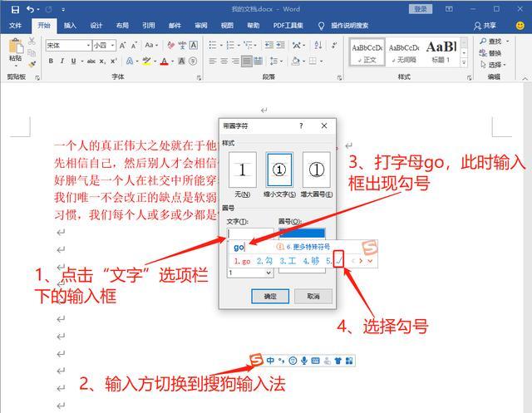Open the borders dropdown arrow
The image size is (532, 413).
pos(321,61)
